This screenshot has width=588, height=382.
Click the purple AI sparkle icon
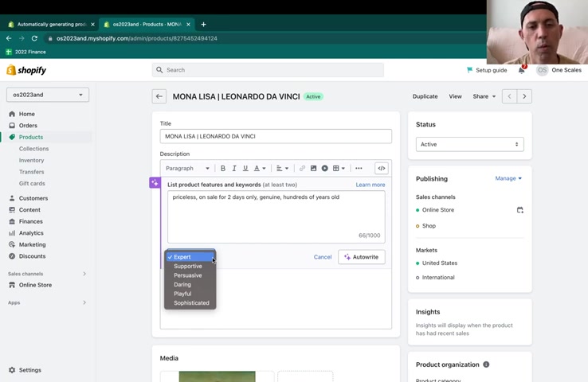tap(155, 183)
